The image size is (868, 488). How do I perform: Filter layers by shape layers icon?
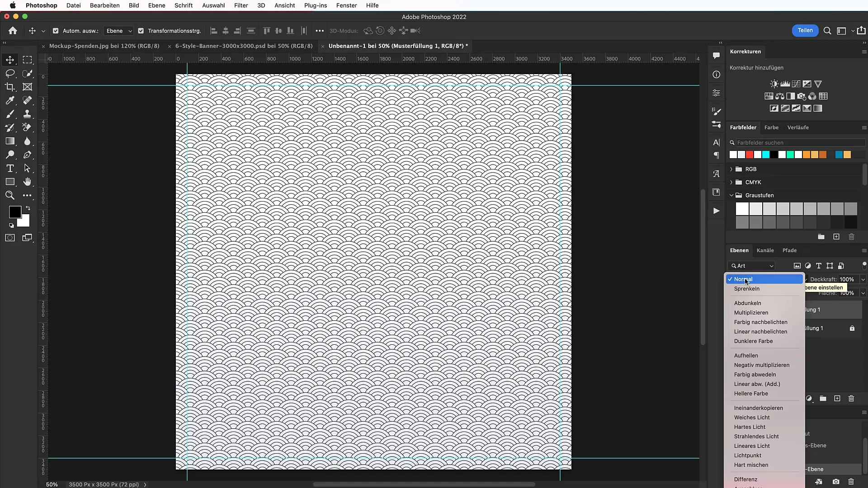(830, 266)
